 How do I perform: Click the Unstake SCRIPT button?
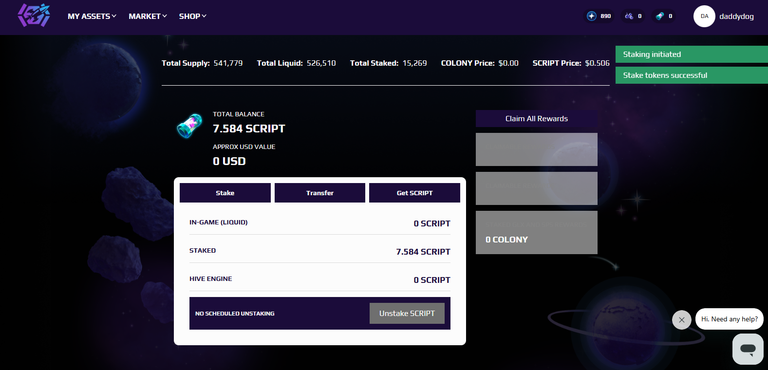(x=407, y=313)
